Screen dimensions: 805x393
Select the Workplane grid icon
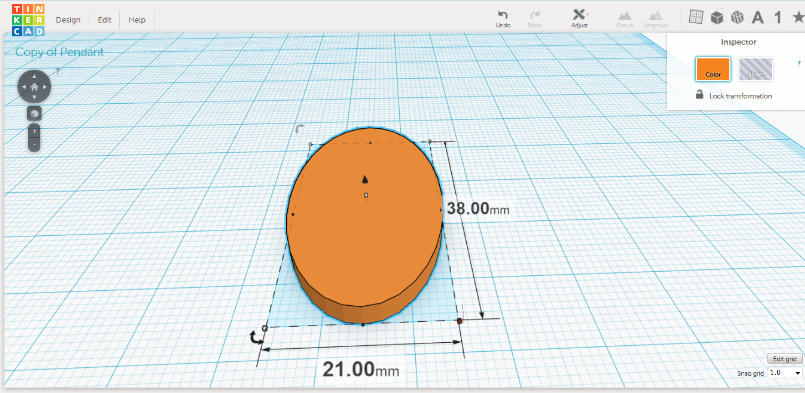(x=696, y=17)
